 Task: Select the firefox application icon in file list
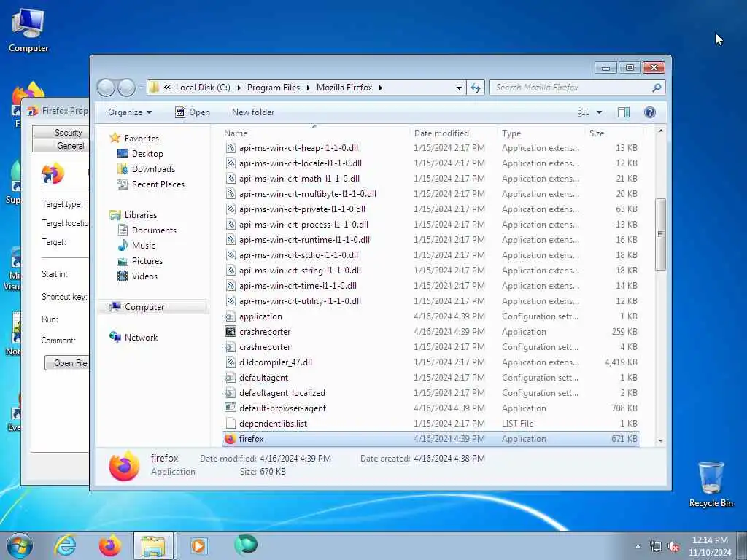230,439
